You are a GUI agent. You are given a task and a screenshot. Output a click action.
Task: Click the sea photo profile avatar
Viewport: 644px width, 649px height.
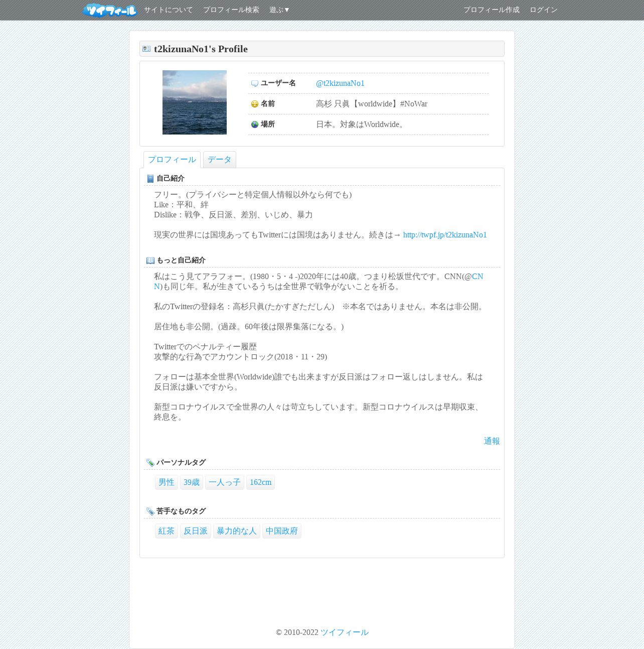195,102
